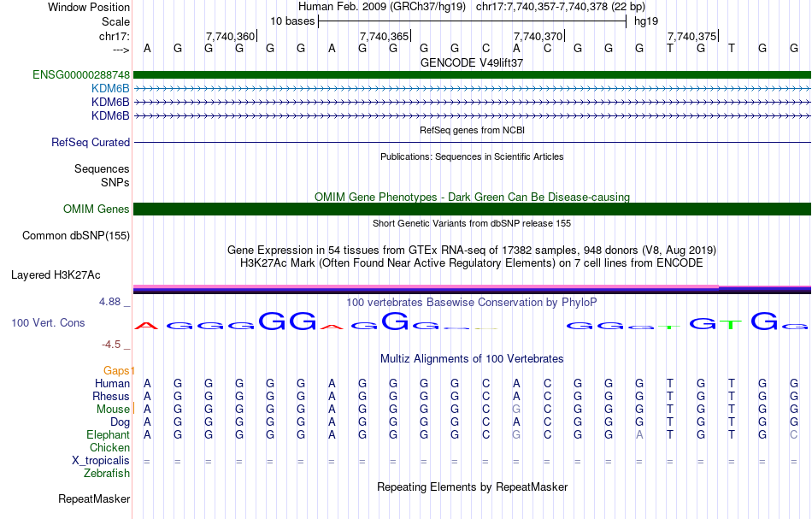Click the lighter A in Elephant row
This screenshot has height=519, width=812.
tap(639, 434)
